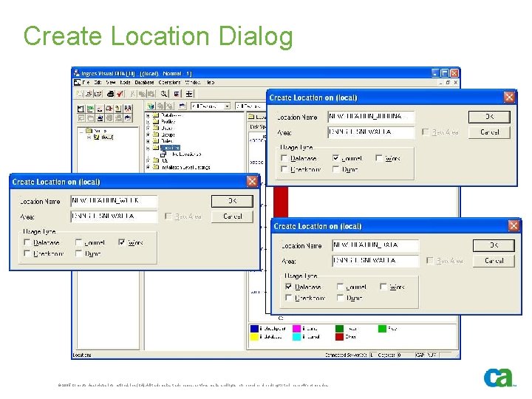Open first filter dropdown above object tree

(x=227, y=106)
